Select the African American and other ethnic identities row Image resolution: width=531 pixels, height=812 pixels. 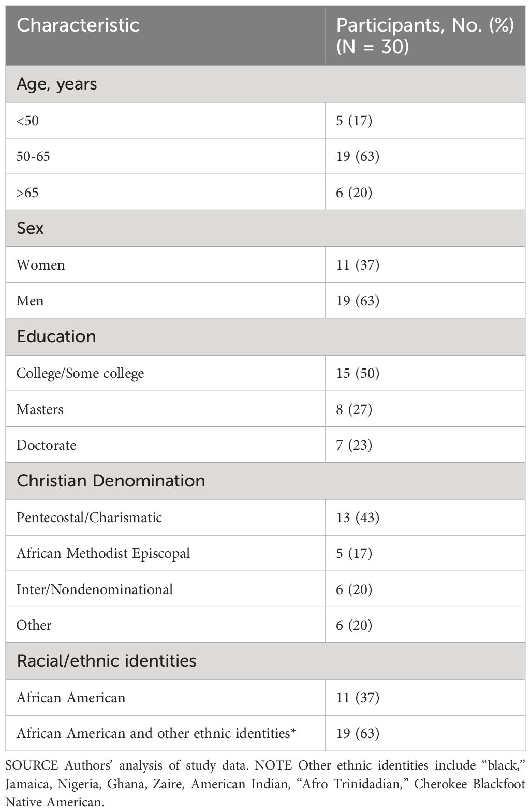tap(265, 733)
